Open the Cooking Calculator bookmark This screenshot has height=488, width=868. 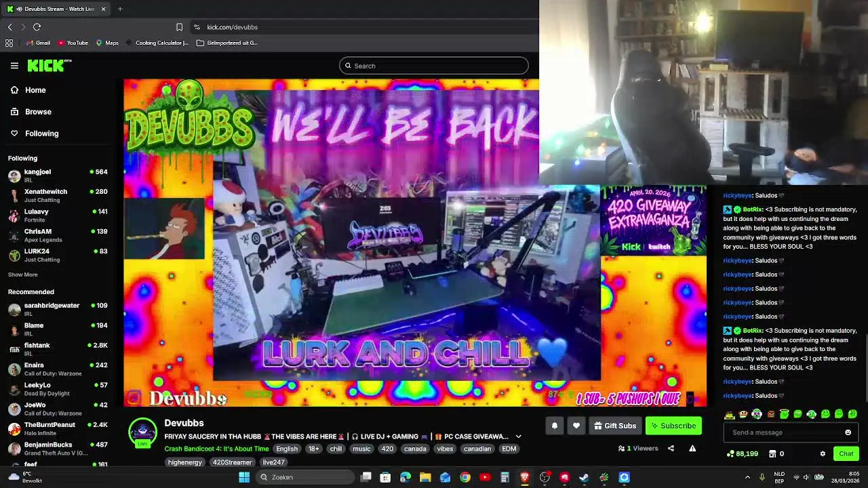157,43
